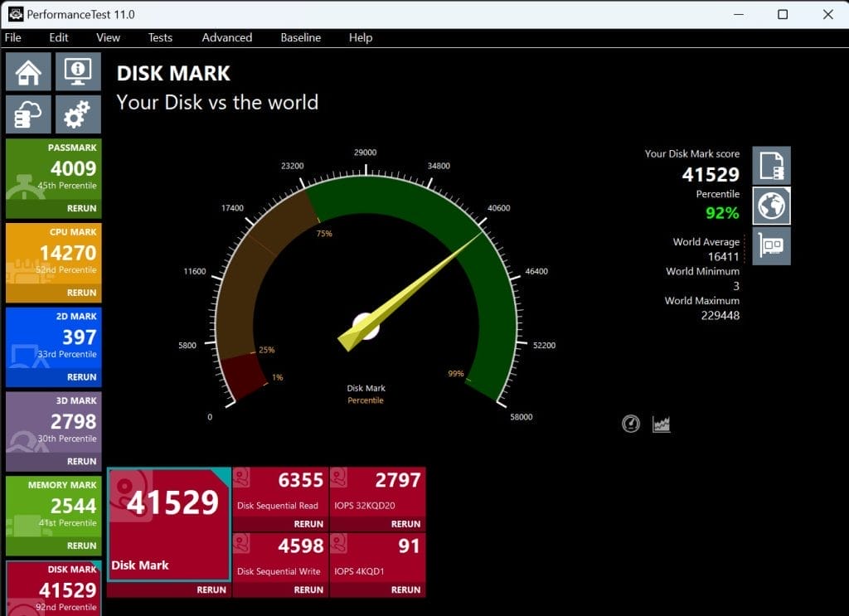849x616 pixels.
Task: Click the World Maximum 229448 value
Action: tap(720, 316)
